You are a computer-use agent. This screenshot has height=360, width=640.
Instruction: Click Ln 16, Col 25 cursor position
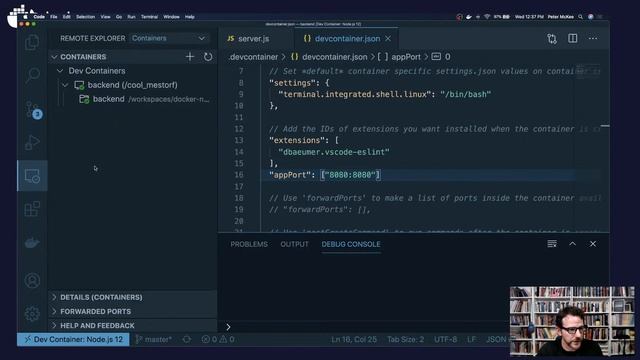(353, 339)
